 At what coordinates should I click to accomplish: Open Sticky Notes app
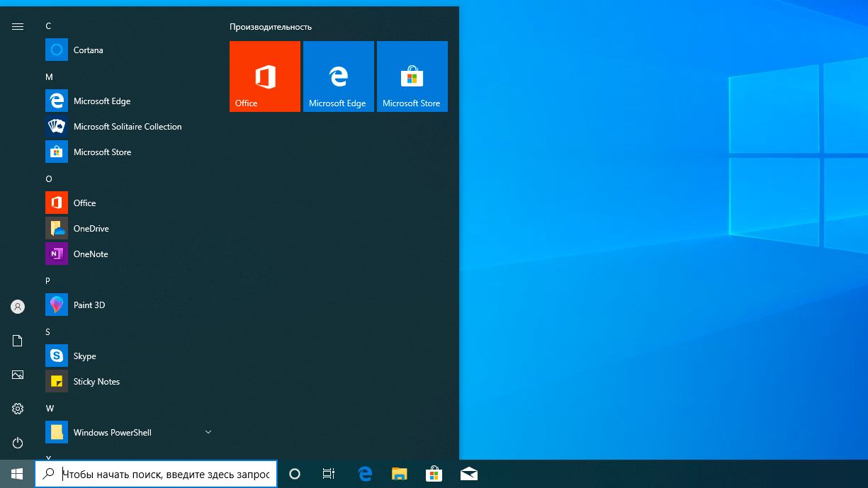click(96, 382)
